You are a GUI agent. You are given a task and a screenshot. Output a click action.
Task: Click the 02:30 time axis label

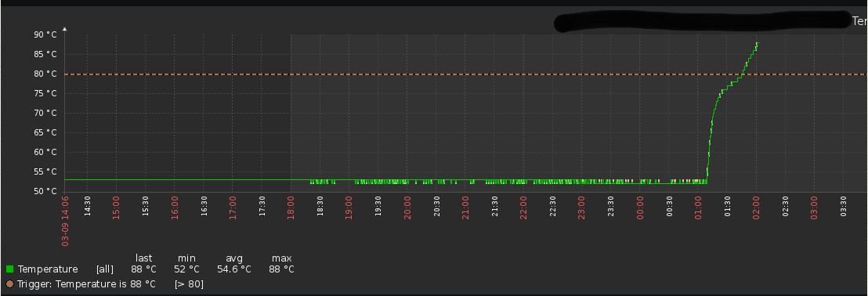click(786, 206)
